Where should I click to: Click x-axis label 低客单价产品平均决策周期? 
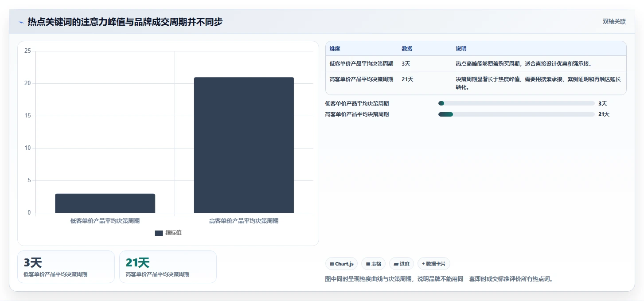click(105, 221)
